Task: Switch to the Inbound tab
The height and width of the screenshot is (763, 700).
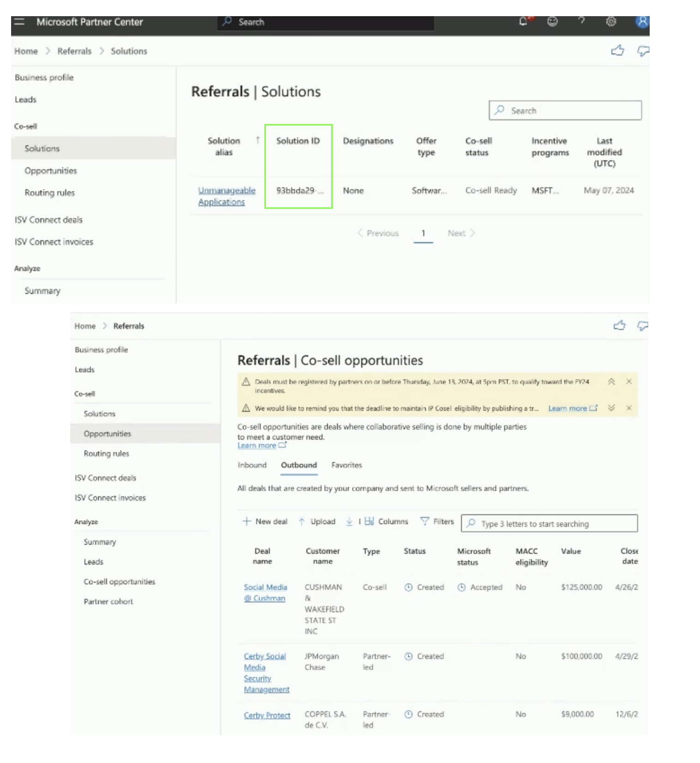Action: [x=252, y=465]
